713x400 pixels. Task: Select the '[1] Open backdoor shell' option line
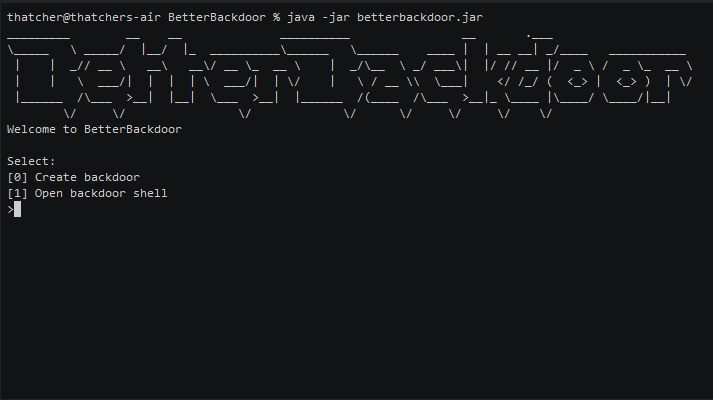(87, 193)
